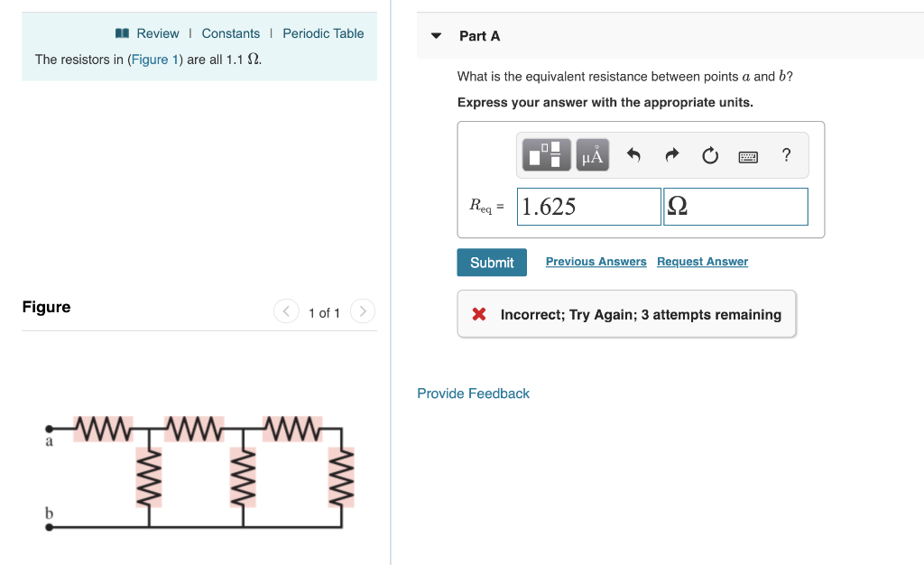924x565 pixels.
Task: View Previous Answers
Action: coord(596,261)
